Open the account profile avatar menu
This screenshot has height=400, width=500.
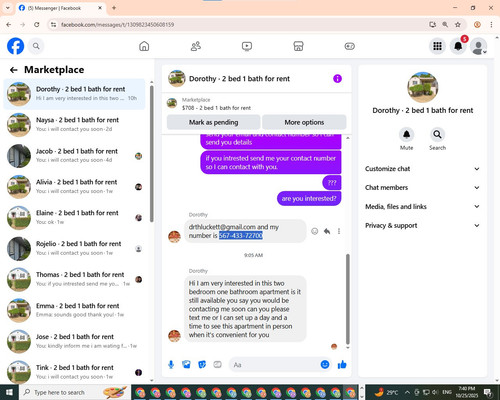[x=479, y=46]
